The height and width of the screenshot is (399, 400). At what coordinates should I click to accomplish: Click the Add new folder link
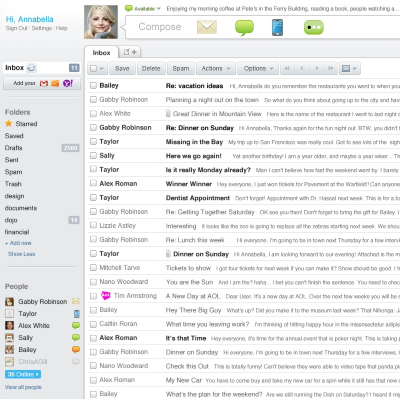[x=18, y=243]
